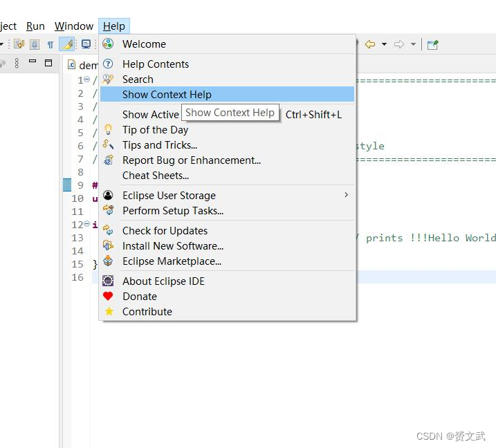Viewport: 496px width, 448px height.
Task: Select Help Contents from the menu
Action: tap(227, 64)
